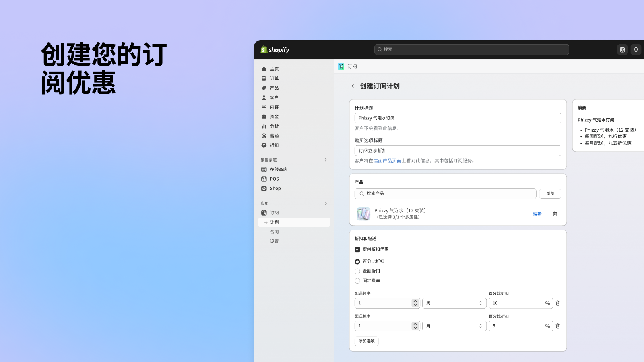This screenshot has height=362, width=644.
Task: Open the 周 frequency unit dropdown
Action: click(x=454, y=303)
